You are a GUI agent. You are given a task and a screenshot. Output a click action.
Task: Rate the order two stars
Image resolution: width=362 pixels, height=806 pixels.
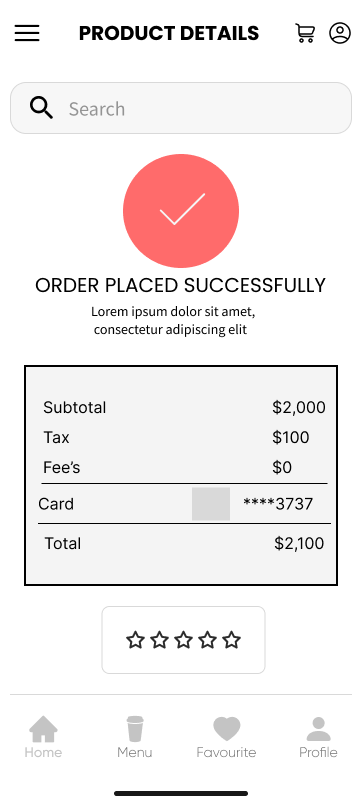click(x=159, y=640)
